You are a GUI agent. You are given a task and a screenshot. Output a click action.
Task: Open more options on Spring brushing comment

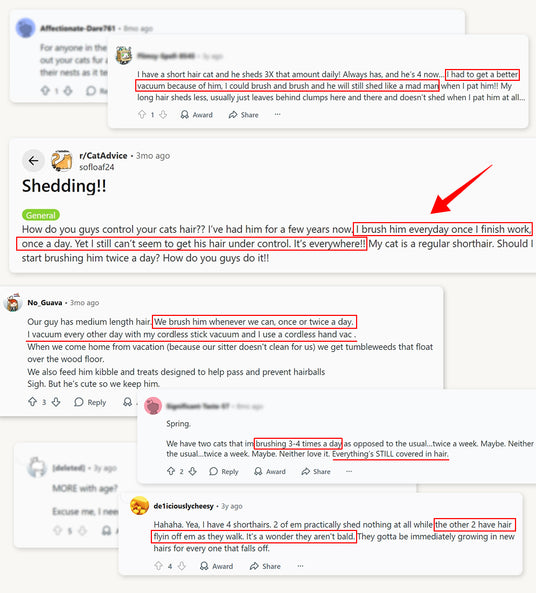coord(349,471)
